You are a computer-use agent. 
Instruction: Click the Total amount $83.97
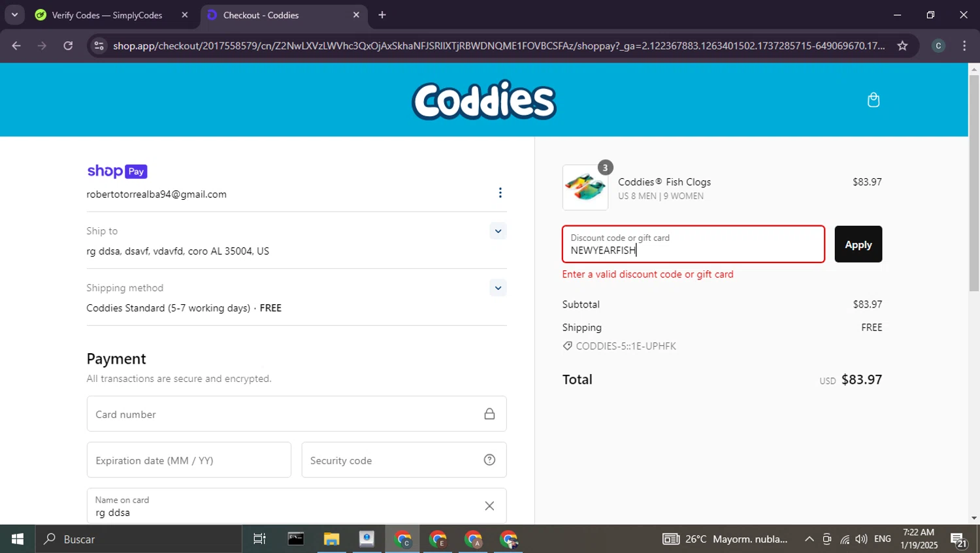tap(862, 379)
